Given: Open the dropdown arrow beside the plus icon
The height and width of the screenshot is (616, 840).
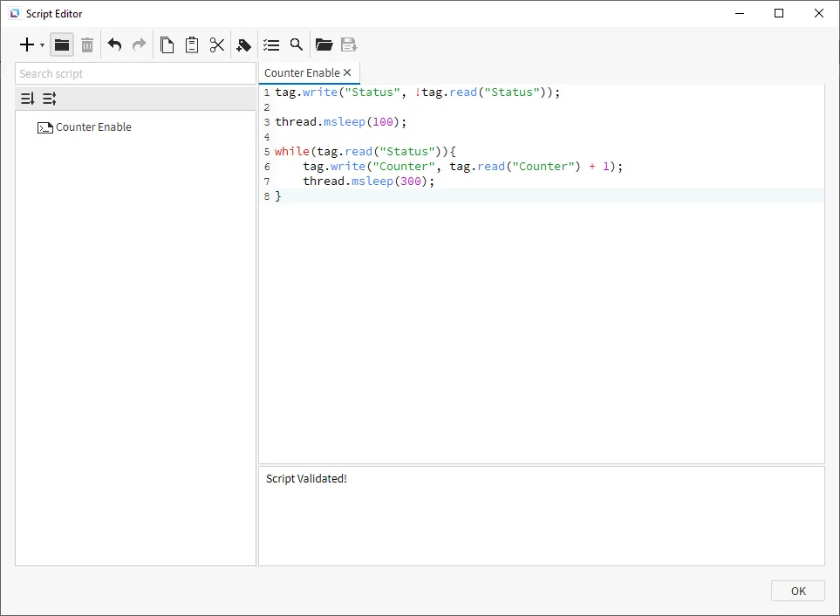Looking at the screenshot, I should click(x=42, y=45).
